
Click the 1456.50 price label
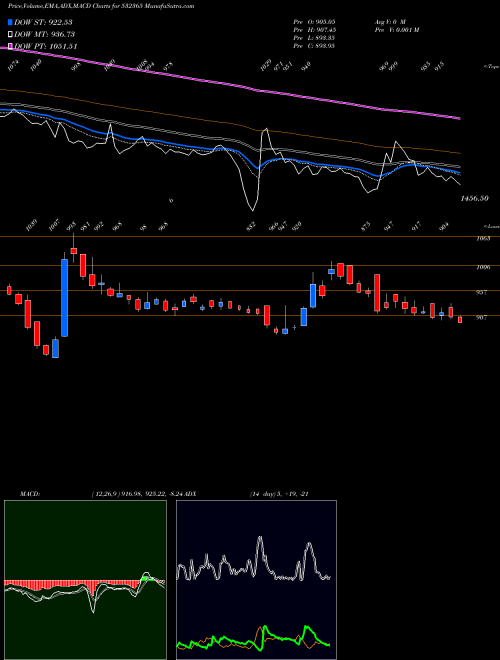pyautogui.click(x=474, y=198)
